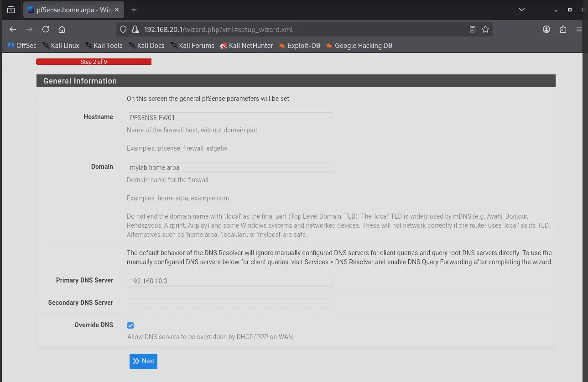
Task: Click the Primary DNS Server label
Action: tap(84, 280)
